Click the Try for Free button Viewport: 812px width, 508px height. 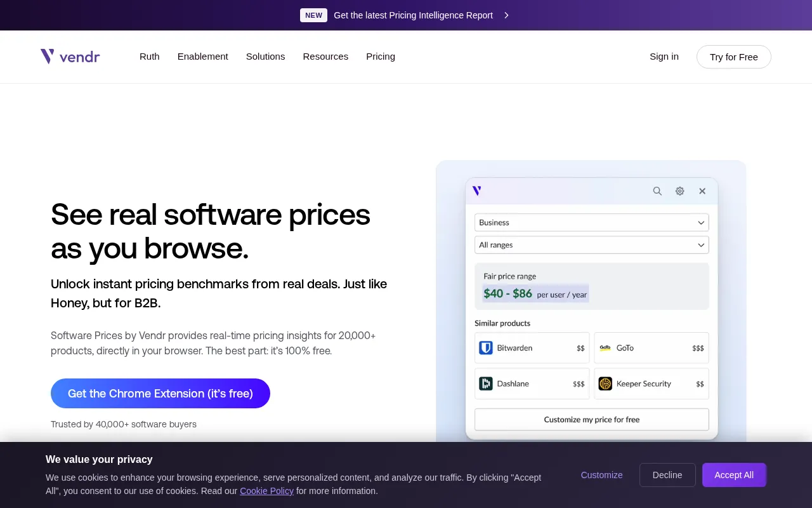[x=734, y=57]
